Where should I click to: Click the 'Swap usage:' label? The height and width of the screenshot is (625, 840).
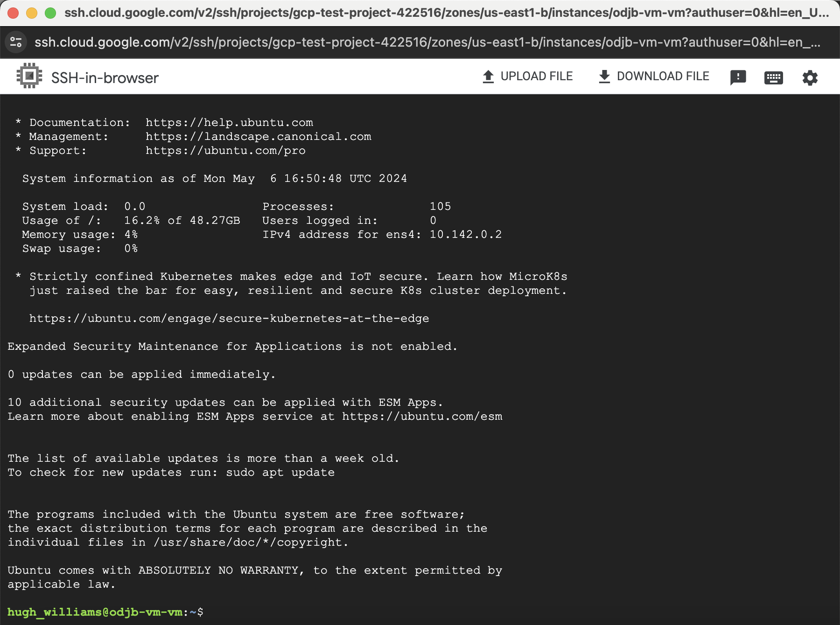(x=62, y=249)
